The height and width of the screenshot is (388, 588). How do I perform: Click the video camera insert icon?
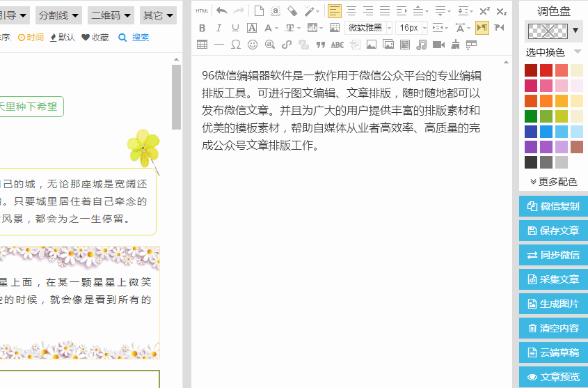[438, 45]
